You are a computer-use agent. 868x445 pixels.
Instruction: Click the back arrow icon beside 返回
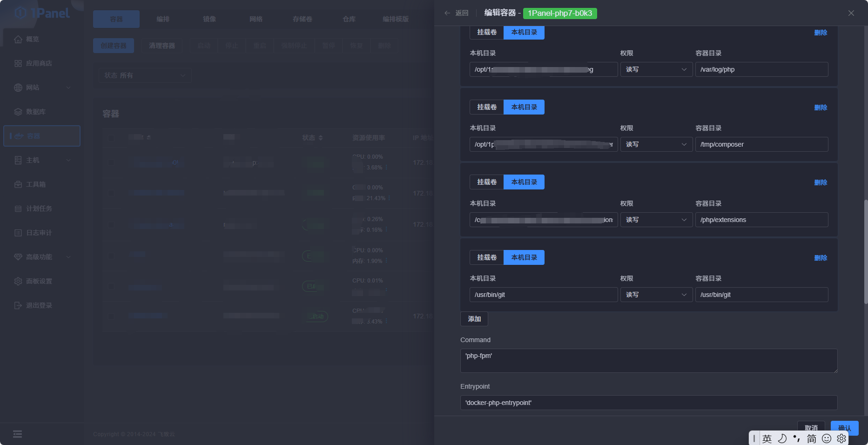click(447, 13)
